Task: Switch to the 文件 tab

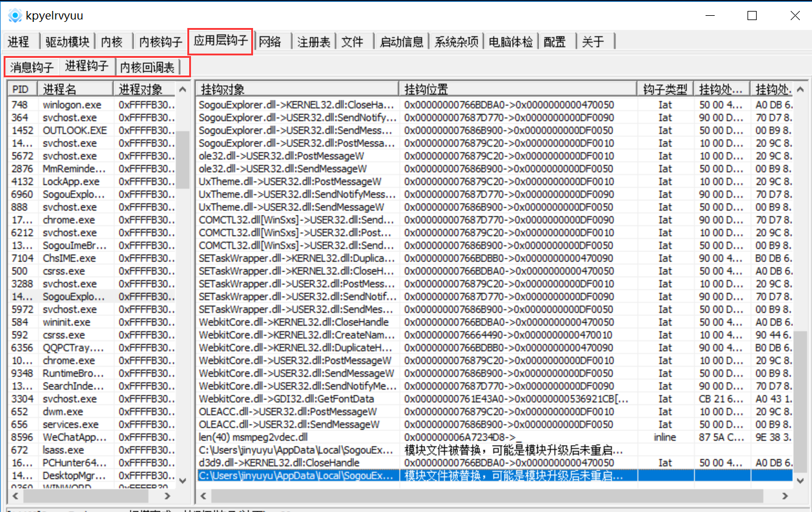Action: [x=352, y=41]
